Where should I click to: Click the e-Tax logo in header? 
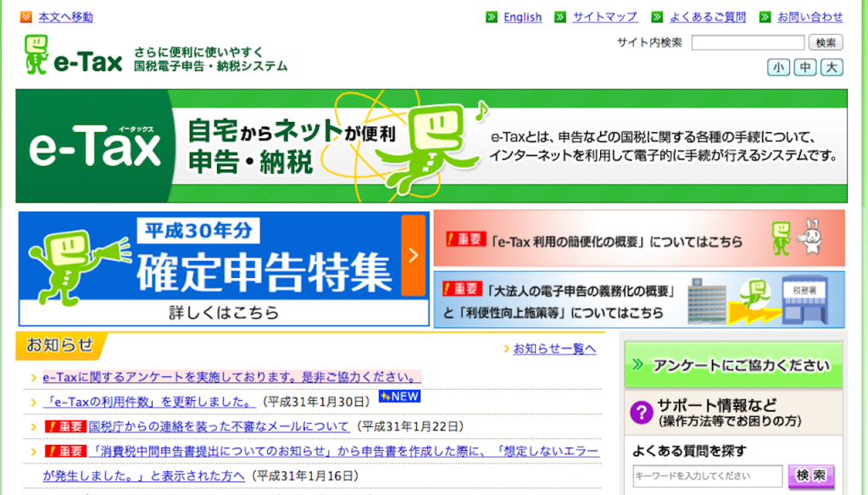(74, 56)
